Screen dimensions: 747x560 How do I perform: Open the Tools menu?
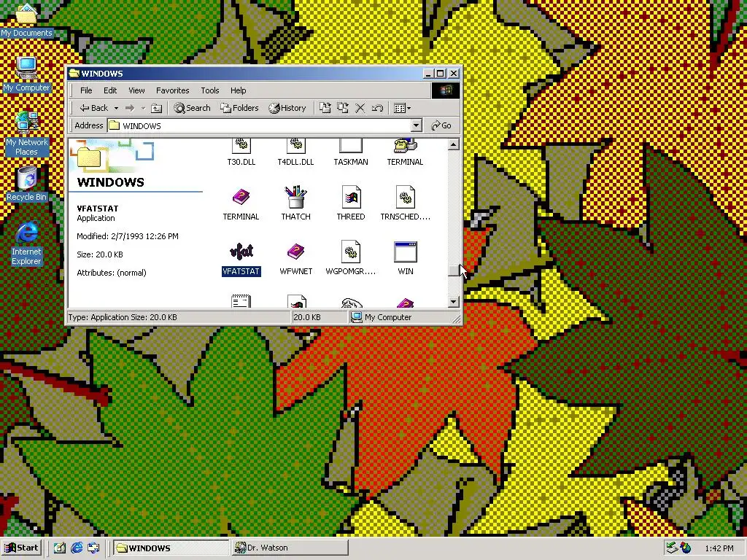pyautogui.click(x=209, y=90)
